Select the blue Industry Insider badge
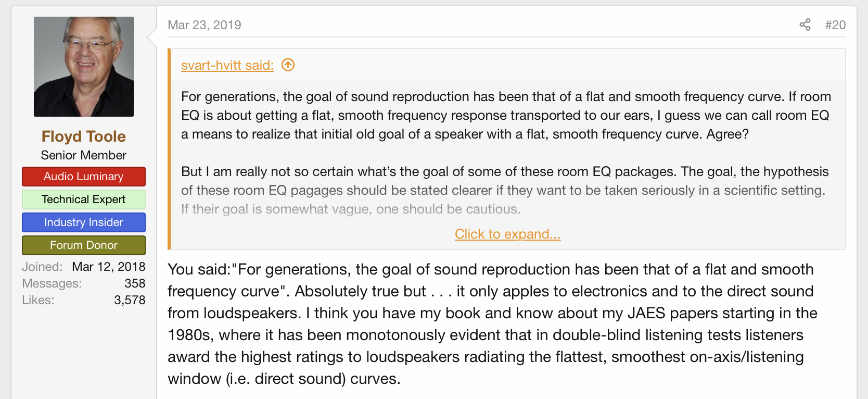The image size is (868, 399). [x=84, y=222]
